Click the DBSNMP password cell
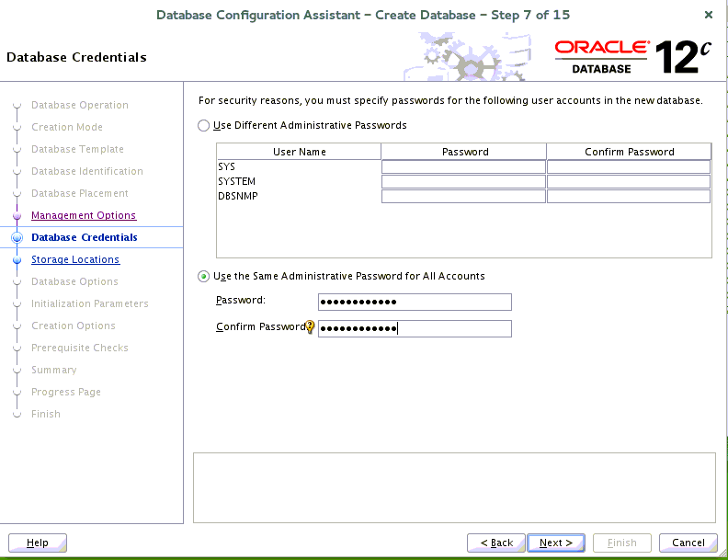728x560 pixels. click(463, 197)
